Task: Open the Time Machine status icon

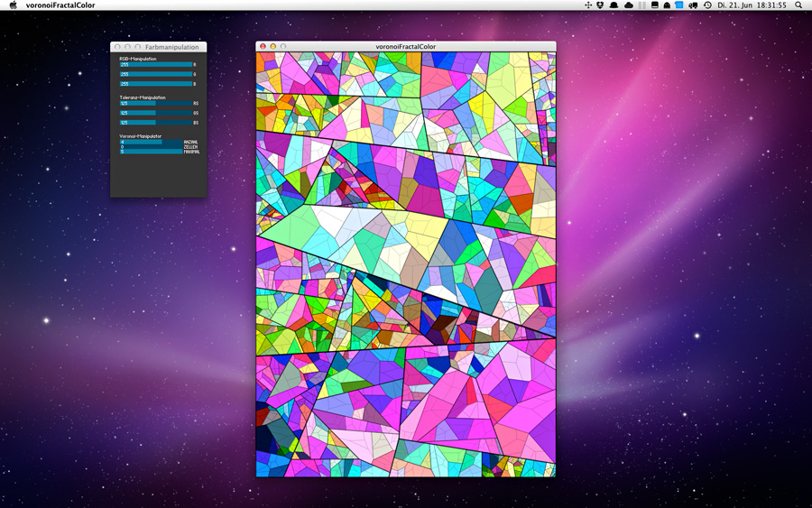Action: pyautogui.click(x=707, y=5)
